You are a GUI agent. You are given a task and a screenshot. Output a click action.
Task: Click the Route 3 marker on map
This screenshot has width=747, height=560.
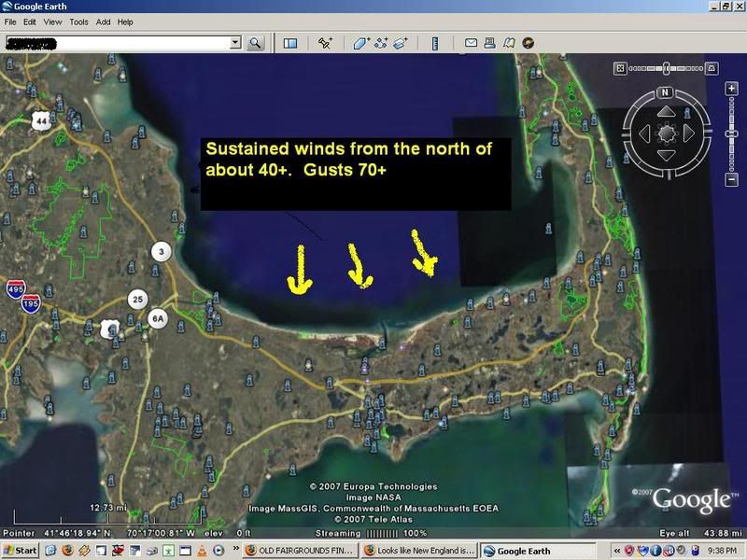[x=162, y=251]
